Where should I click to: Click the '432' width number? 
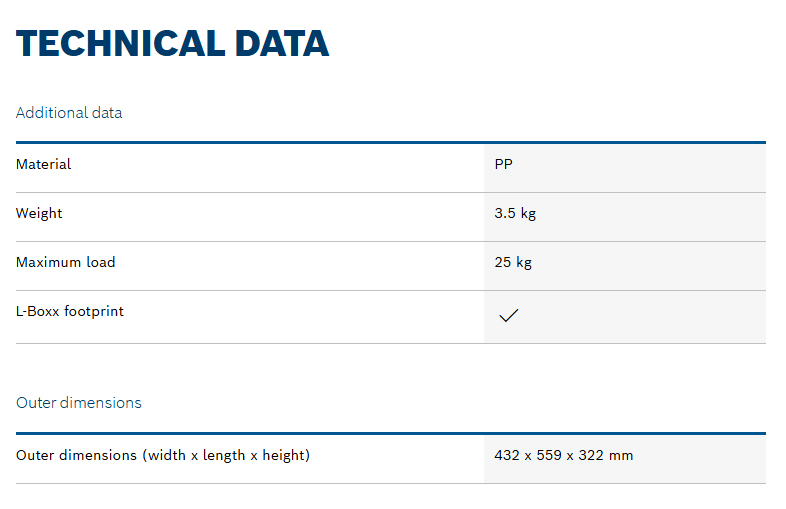tap(507, 455)
